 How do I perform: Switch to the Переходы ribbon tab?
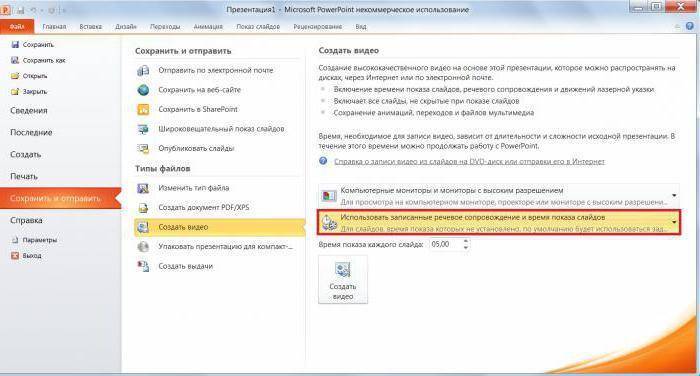(165, 27)
